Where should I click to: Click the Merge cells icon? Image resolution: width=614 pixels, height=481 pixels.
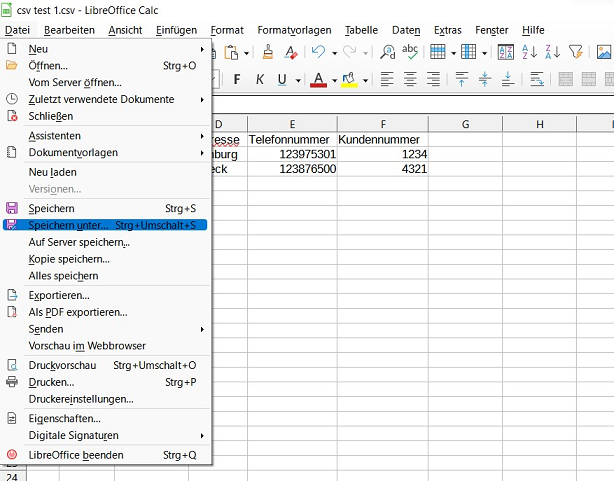[565, 79]
